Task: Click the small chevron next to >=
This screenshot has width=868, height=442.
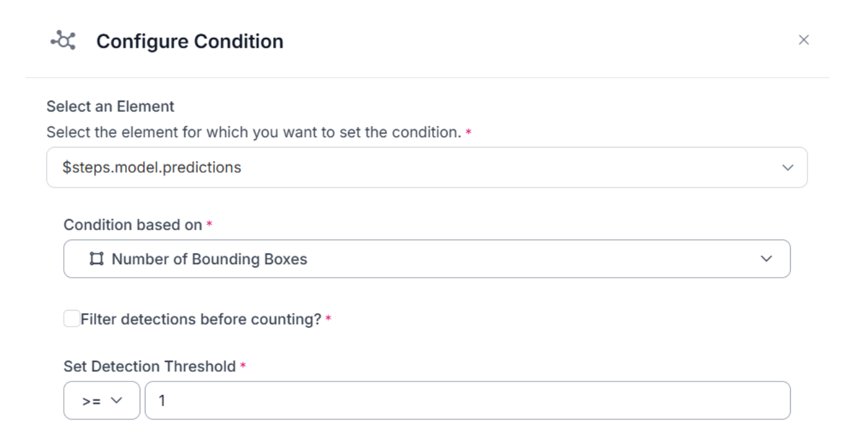Action: click(x=117, y=401)
